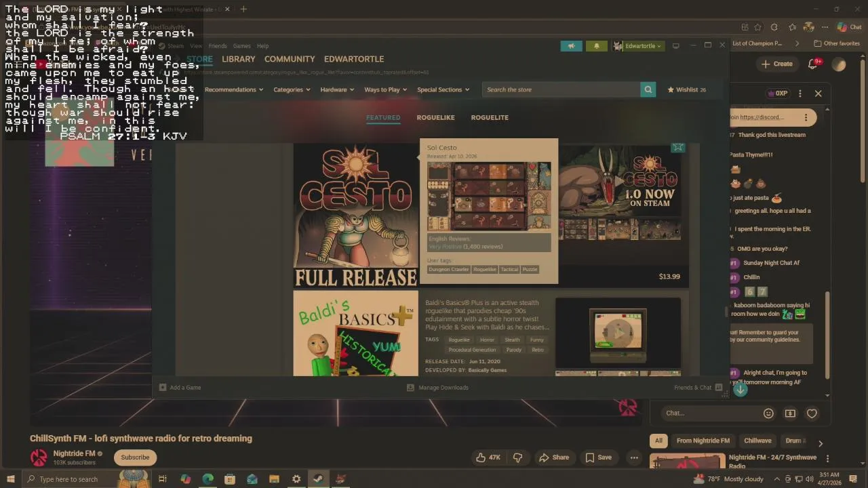Open the Steam Help menu
Screen dimensions: 868x488
pyautogui.click(x=262, y=46)
